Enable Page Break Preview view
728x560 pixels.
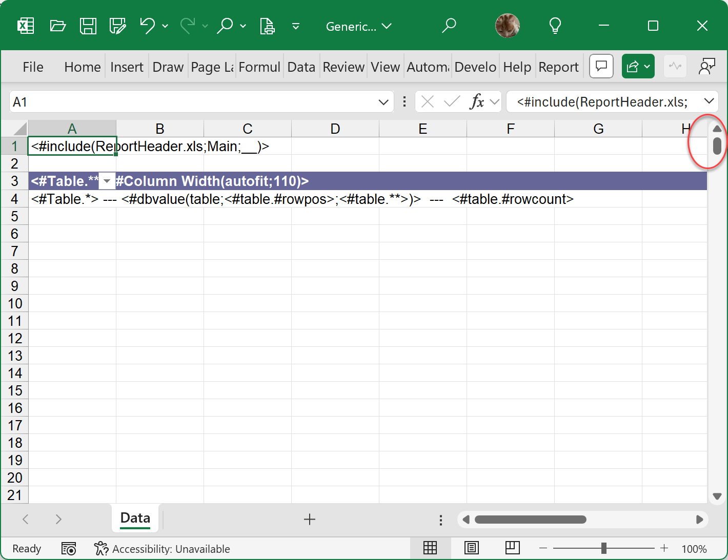click(512, 548)
